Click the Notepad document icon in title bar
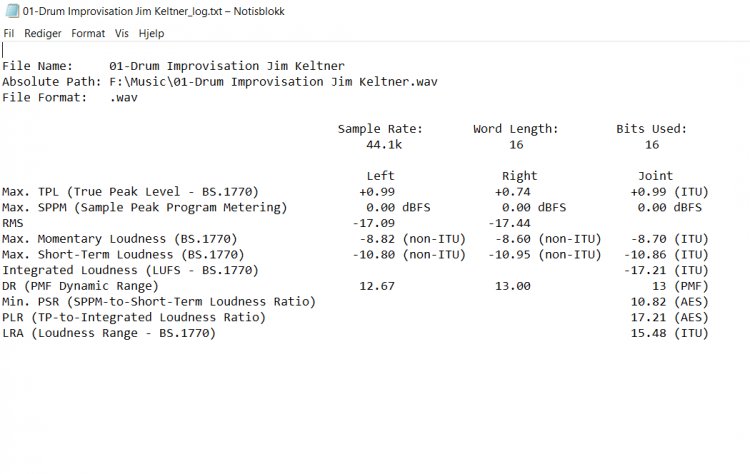Viewport: 750px width, 474px height. click(x=11, y=11)
